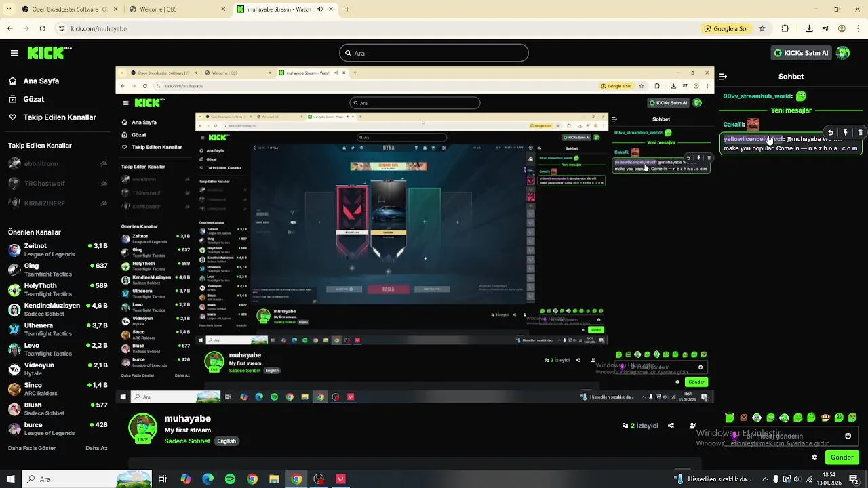The width and height of the screenshot is (868, 488).
Task: Open the browser page's profile avatar menu
Action: click(843, 53)
